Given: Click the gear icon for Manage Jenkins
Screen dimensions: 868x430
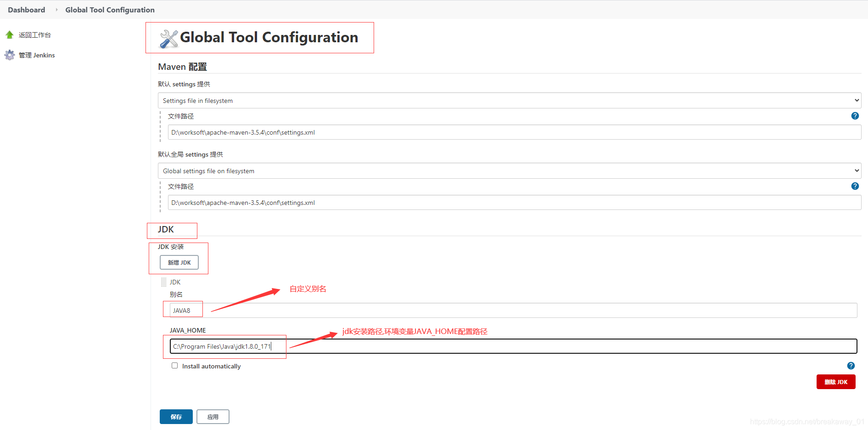Looking at the screenshot, I should point(10,55).
